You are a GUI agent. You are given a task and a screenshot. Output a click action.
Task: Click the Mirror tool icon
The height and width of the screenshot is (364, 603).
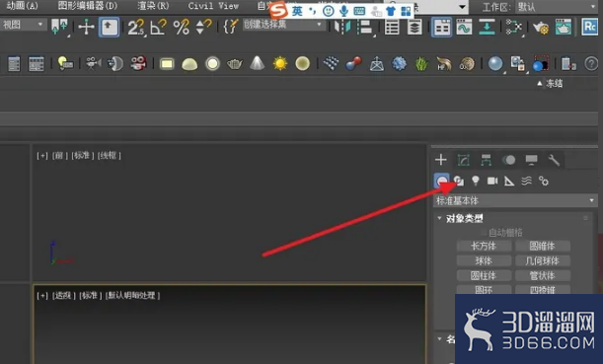tap(342, 27)
